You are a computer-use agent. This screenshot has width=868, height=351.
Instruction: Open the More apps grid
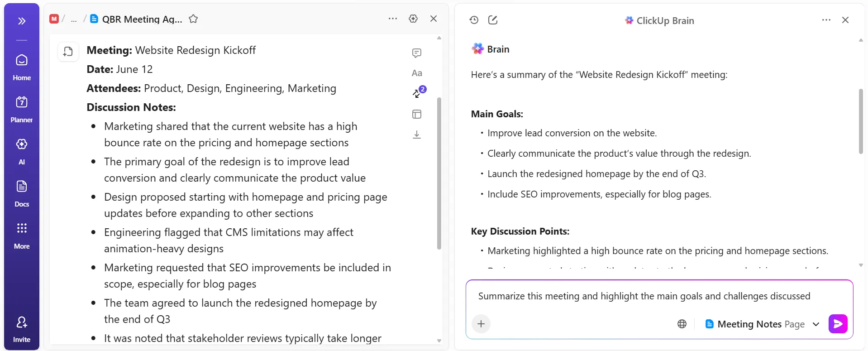click(22, 236)
